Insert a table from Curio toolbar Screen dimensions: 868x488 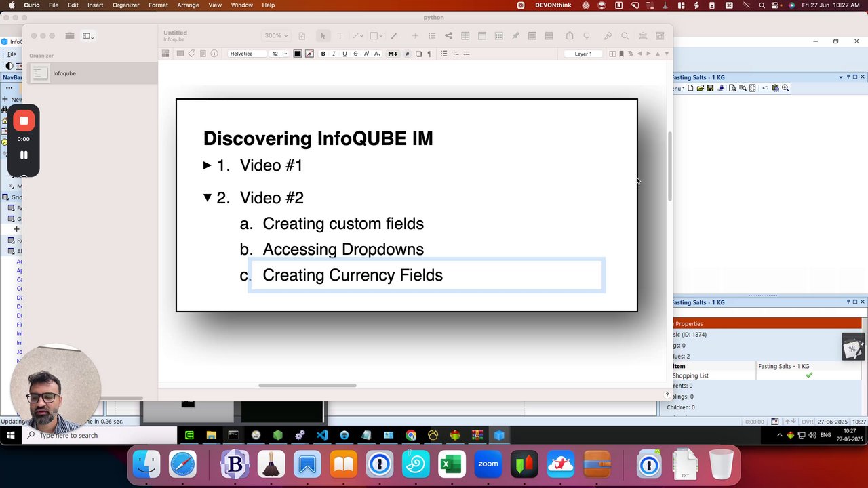click(465, 36)
